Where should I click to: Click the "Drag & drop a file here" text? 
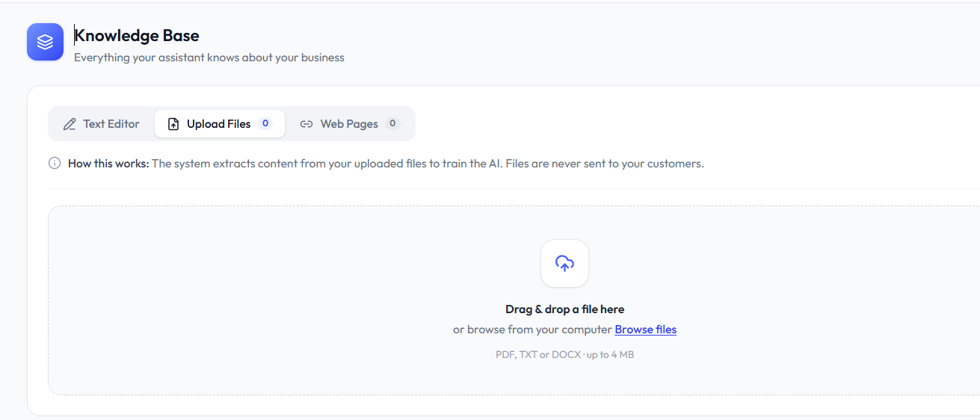565,309
